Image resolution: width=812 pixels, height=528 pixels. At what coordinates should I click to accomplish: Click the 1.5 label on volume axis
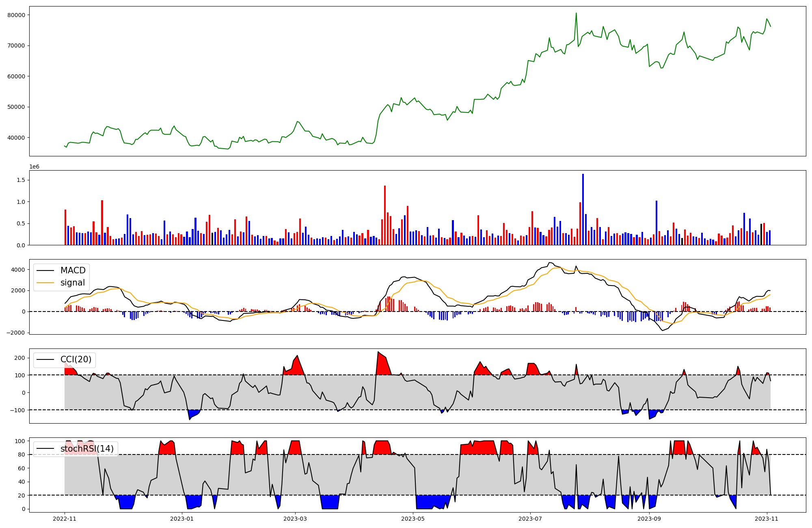click(x=20, y=180)
